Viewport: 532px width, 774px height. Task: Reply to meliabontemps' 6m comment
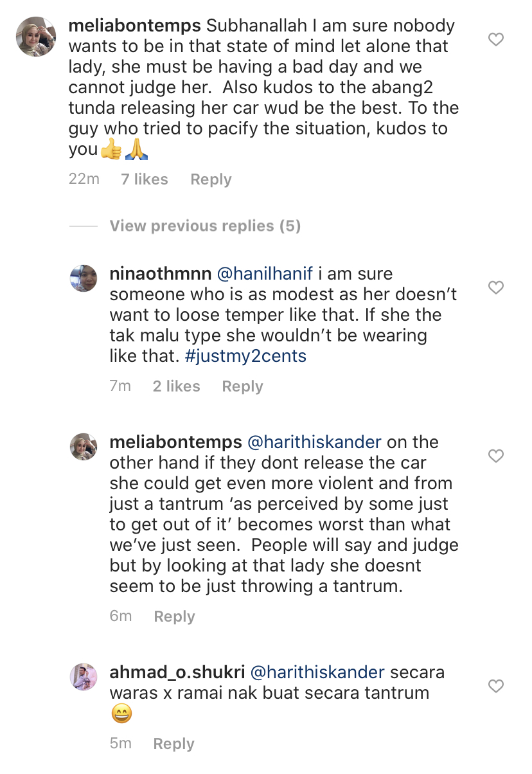click(174, 616)
